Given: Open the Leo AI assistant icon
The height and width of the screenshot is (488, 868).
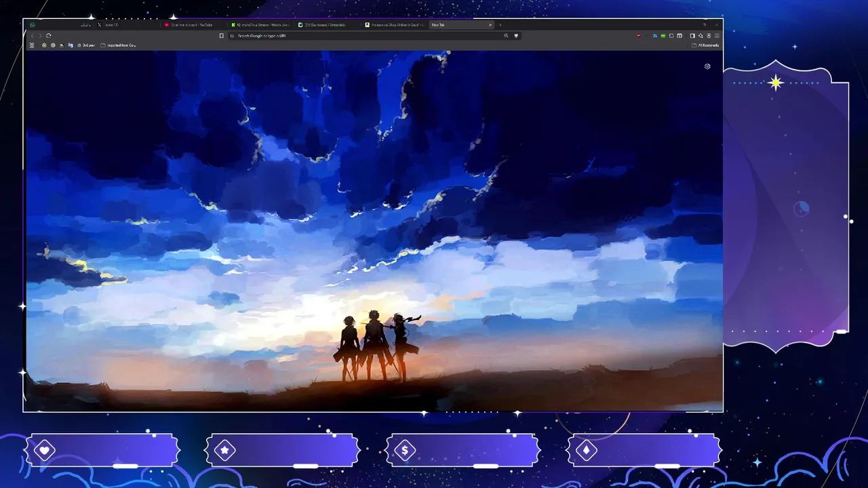Looking at the screenshot, I should (x=701, y=36).
